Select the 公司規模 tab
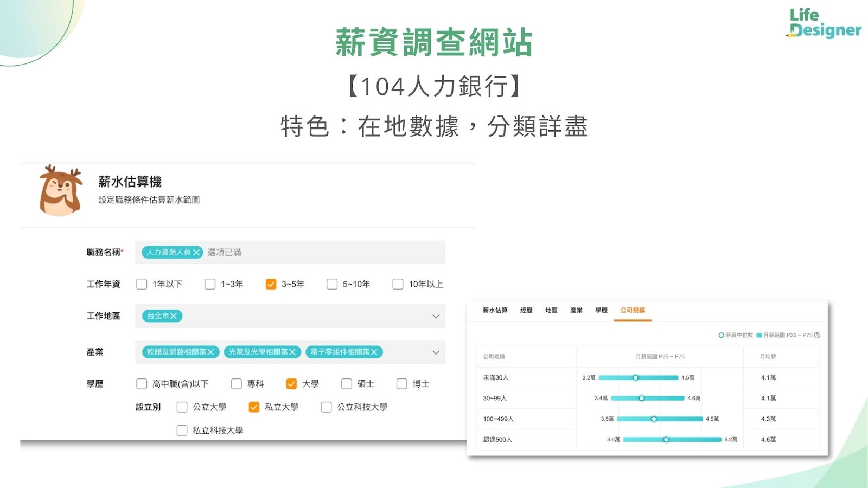The image size is (868, 488). [x=633, y=311]
